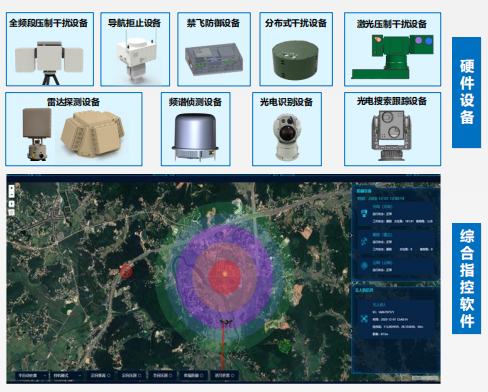Click the 导航拒止设备 device image
The height and width of the screenshot is (392, 488).
coord(136,57)
